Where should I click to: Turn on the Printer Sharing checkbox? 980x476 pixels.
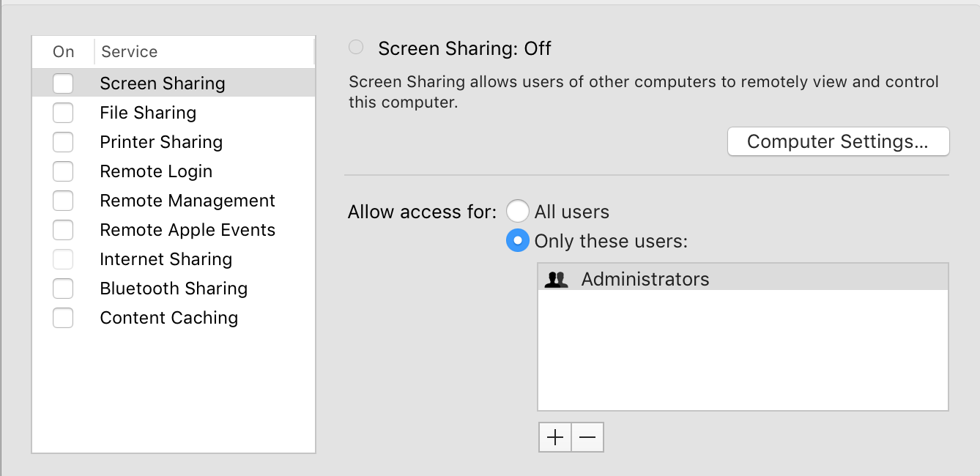pos(63,142)
